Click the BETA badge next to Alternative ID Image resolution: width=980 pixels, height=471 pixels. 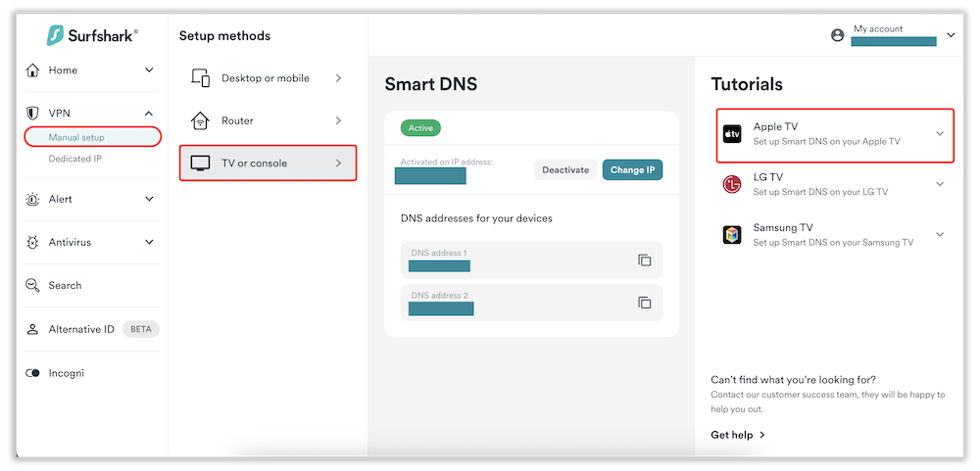pyautogui.click(x=141, y=329)
